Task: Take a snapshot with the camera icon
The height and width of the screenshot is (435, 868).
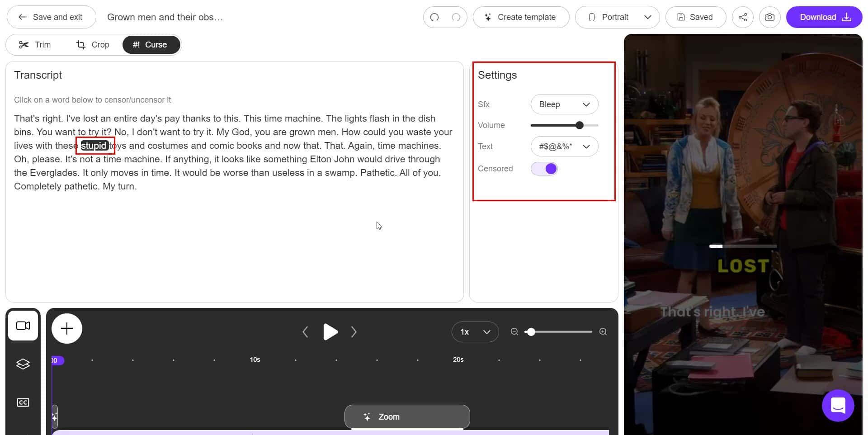Action: coord(770,17)
